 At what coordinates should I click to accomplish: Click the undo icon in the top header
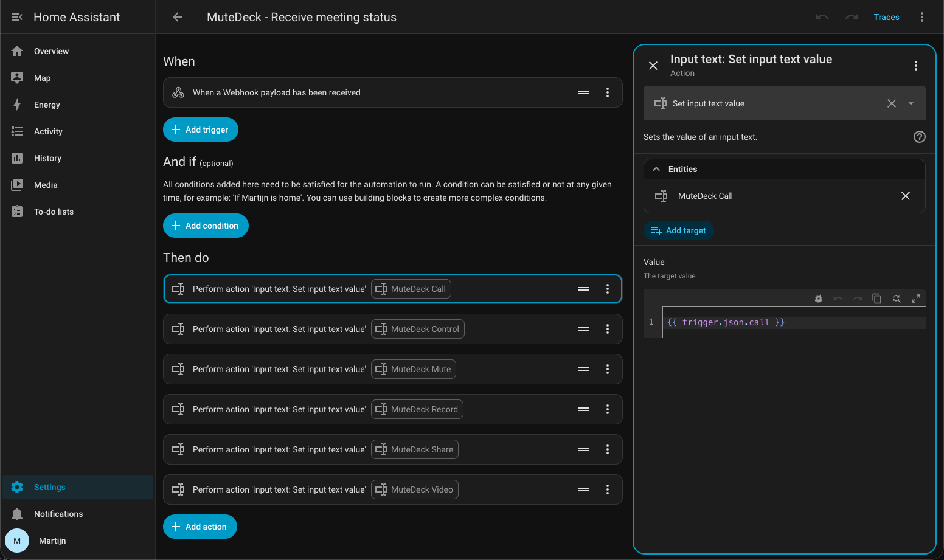click(x=822, y=17)
